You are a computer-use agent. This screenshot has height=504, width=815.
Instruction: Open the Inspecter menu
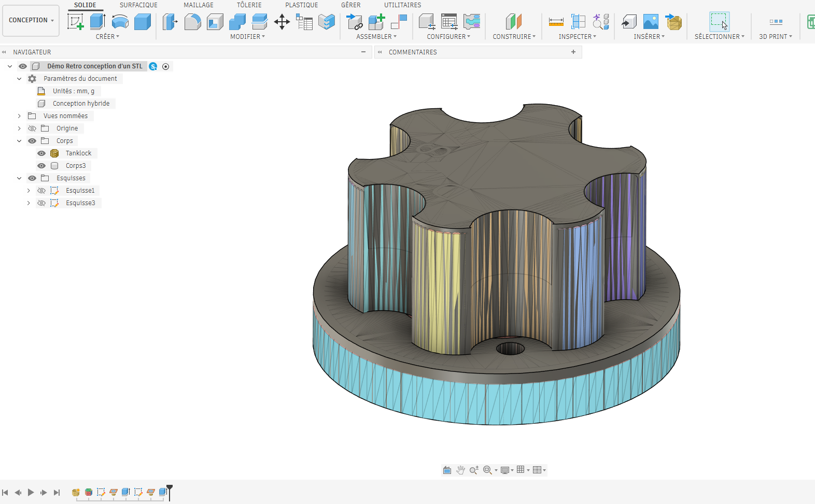point(577,37)
